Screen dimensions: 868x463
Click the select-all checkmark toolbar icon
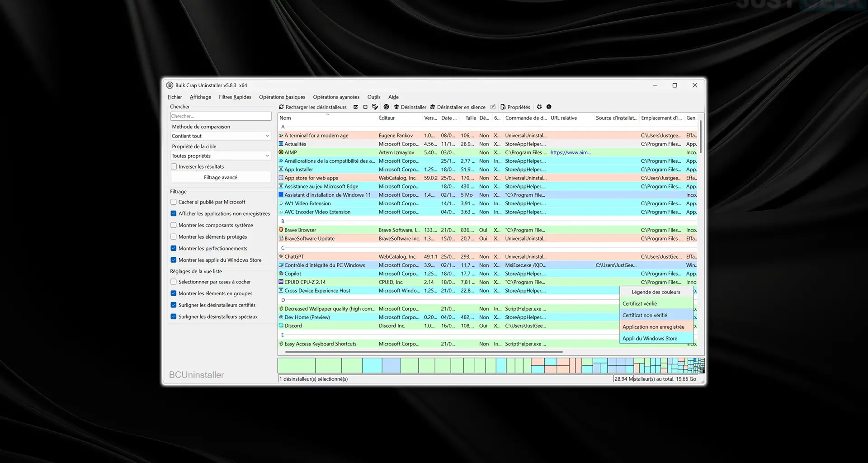pyautogui.click(x=356, y=107)
